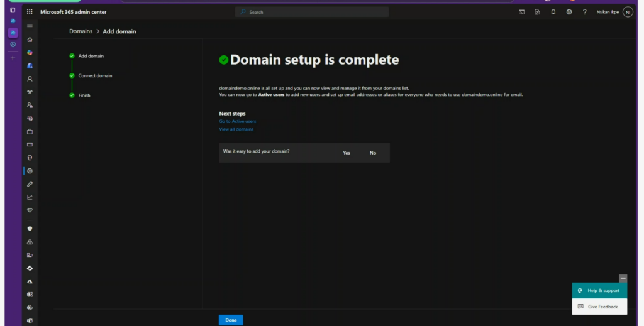Open Users icon in left sidebar

click(30, 79)
